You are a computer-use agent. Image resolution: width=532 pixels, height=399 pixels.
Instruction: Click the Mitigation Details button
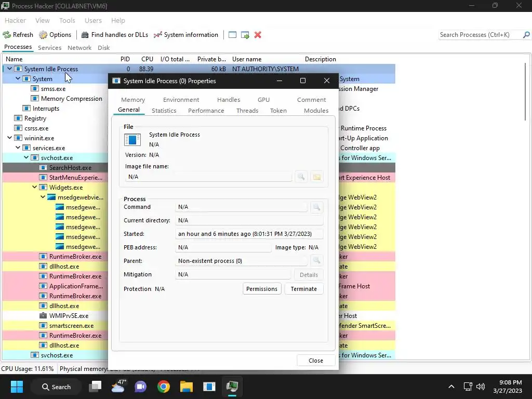pos(309,275)
